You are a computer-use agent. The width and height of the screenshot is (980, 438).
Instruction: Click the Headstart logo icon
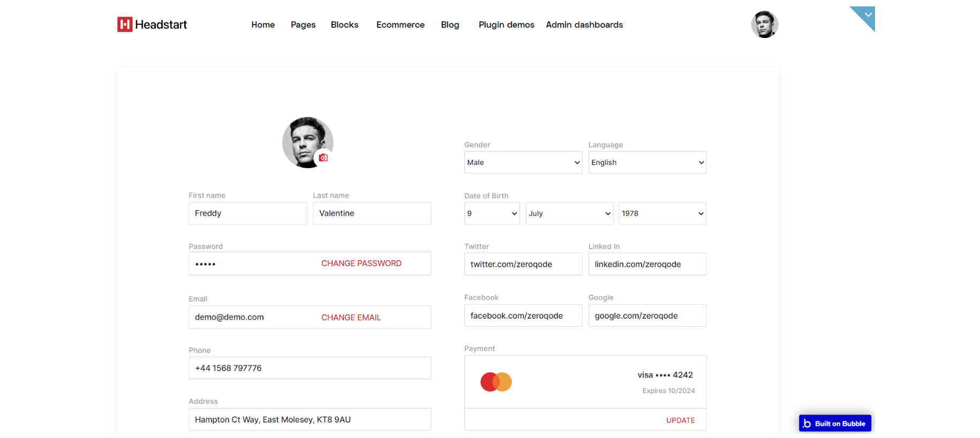[125, 25]
